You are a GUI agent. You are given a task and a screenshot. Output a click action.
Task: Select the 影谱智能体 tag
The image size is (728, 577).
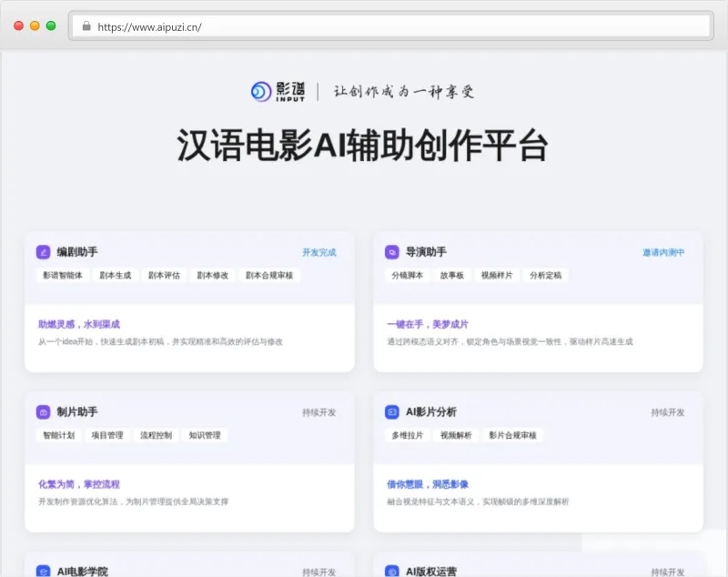point(63,275)
